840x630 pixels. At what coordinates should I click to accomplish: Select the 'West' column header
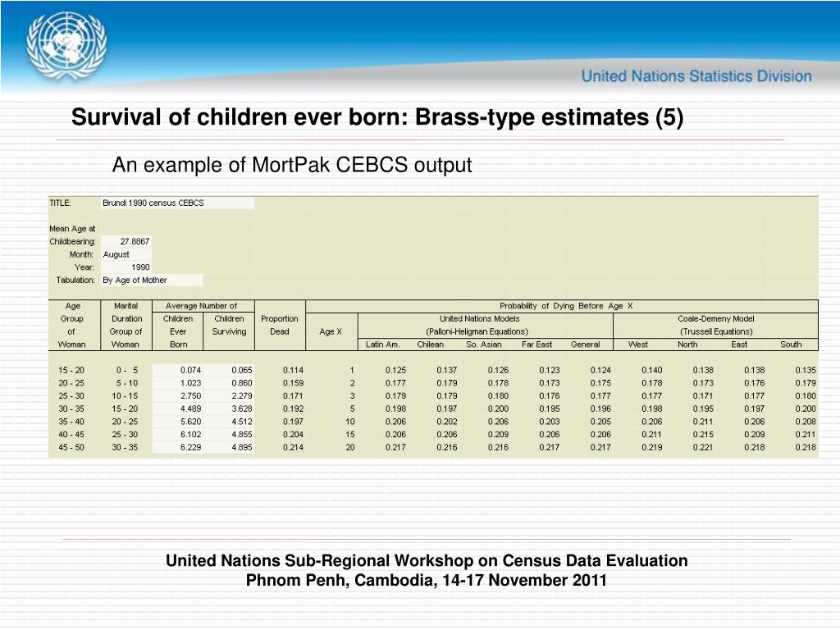pyautogui.click(x=638, y=345)
